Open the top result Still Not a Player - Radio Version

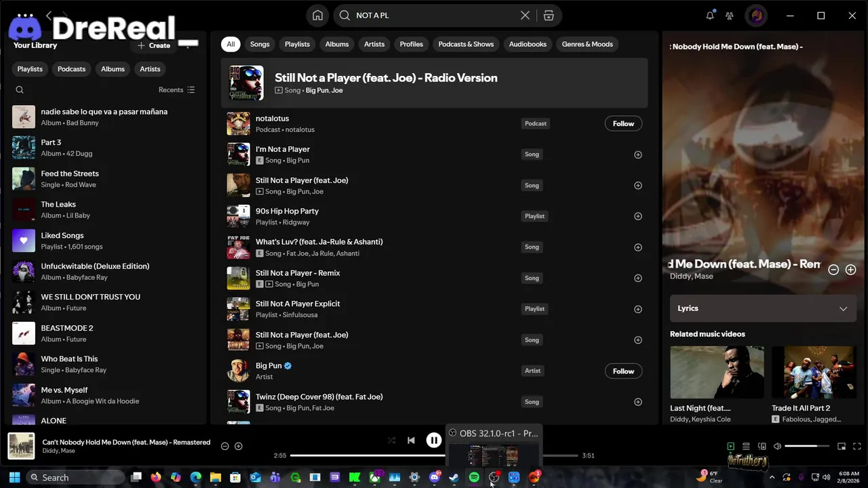[x=434, y=83]
